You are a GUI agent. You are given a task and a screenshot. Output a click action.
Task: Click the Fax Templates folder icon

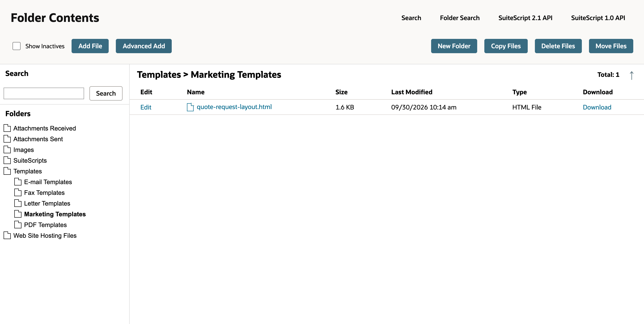click(18, 193)
